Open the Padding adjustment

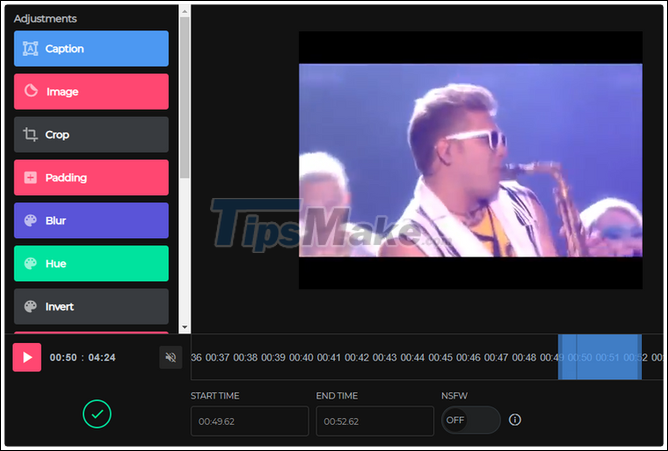point(91,178)
